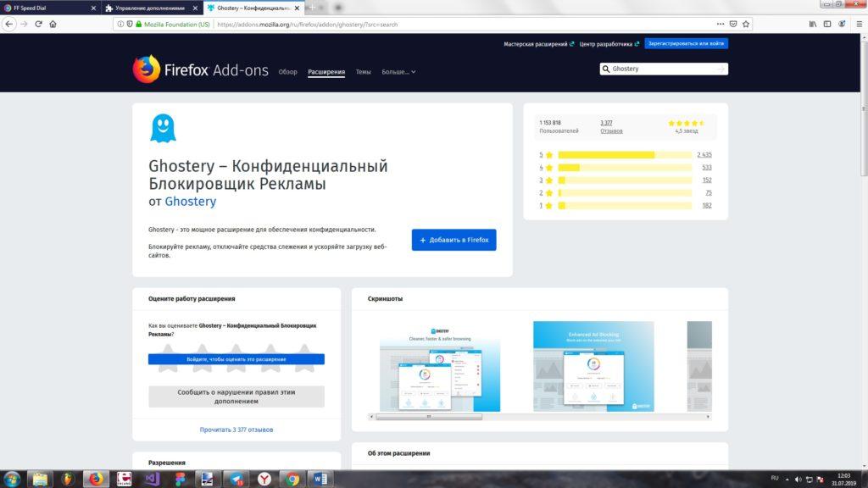Viewport: 868px width, 488px height.
Task: Click Зарегистрироваться или войти button
Action: click(x=686, y=43)
